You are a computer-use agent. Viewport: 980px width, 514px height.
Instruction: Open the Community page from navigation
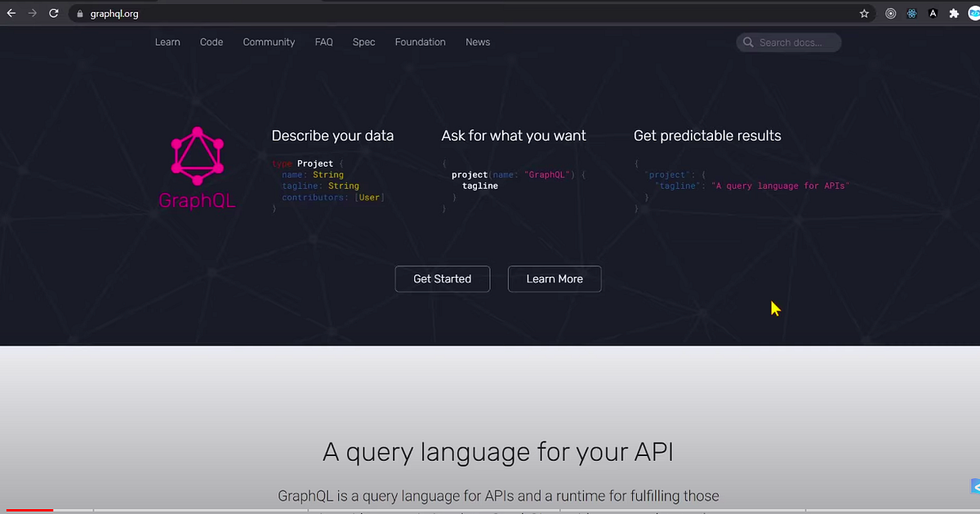tap(269, 42)
